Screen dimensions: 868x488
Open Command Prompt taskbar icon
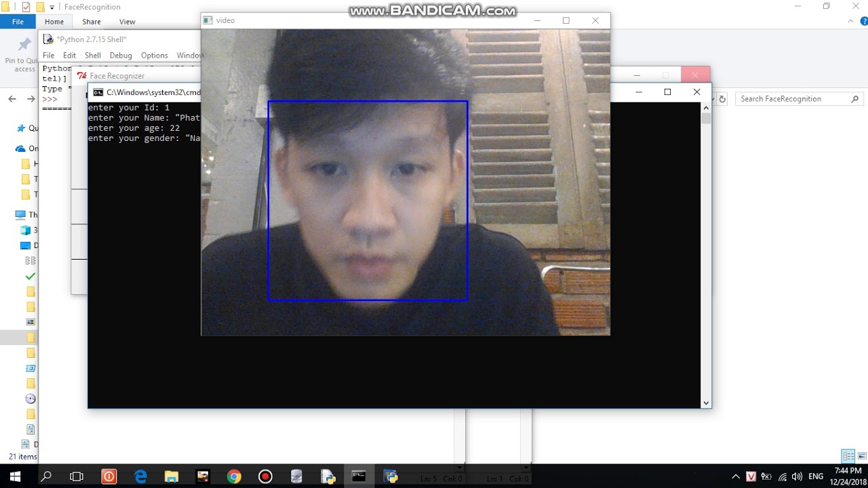click(359, 476)
